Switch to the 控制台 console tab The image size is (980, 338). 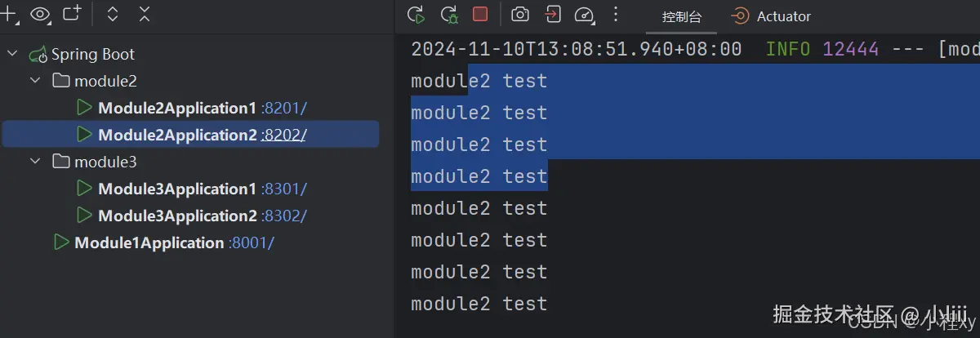pyautogui.click(x=682, y=16)
